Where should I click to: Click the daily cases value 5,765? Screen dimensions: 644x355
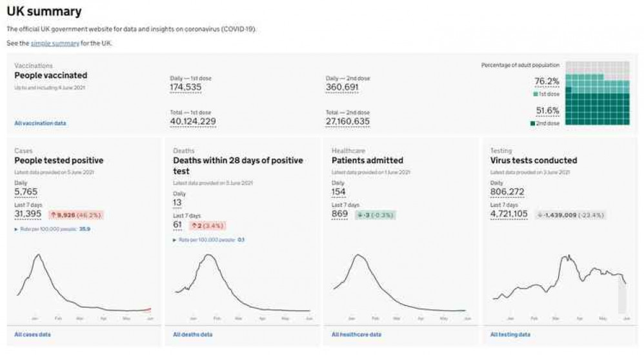tap(26, 192)
